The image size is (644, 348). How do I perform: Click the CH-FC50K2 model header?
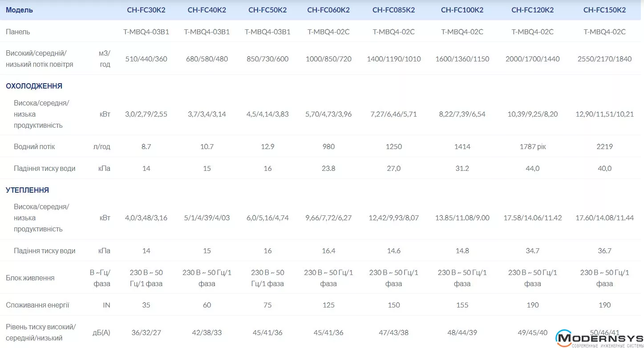point(267,10)
